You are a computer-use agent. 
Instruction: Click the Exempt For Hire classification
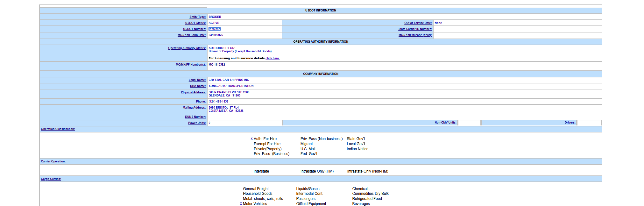(x=267, y=144)
